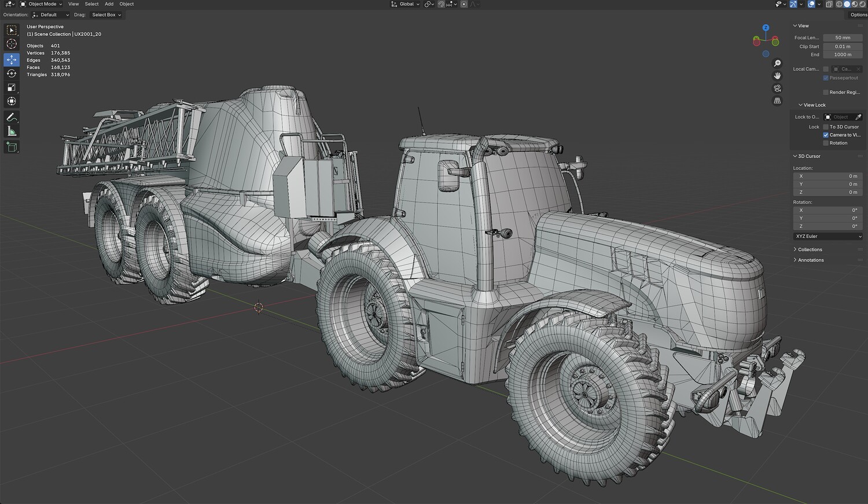Screen dimensions: 868x504
Task: Open Drag Select Box dropdown
Action: [106, 15]
